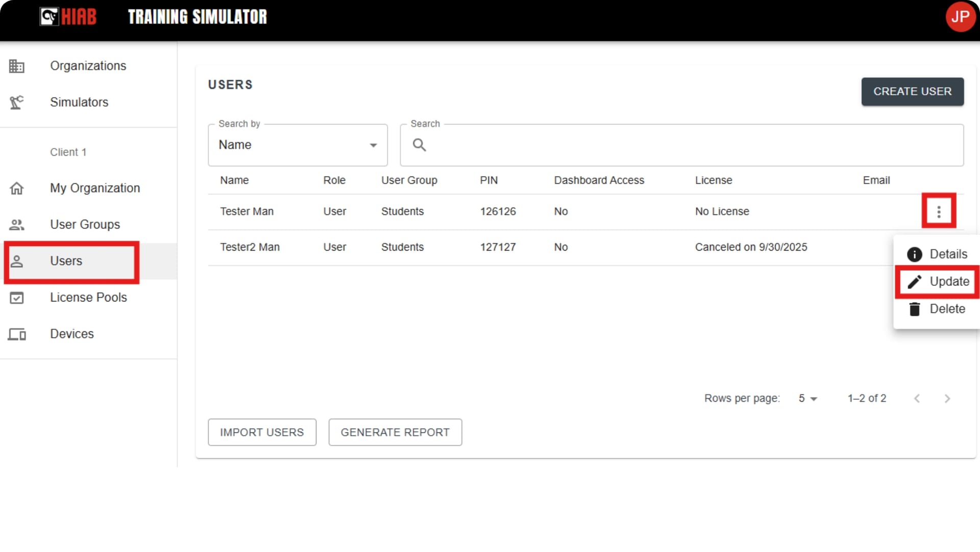Select the Tester2 Man name cell
The width and height of the screenshot is (980, 552).
[250, 247]
